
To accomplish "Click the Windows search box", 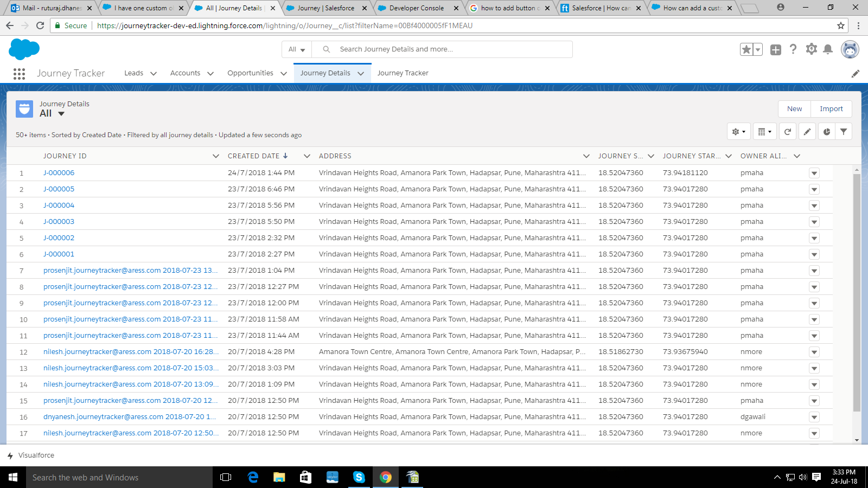I will [x=119, y=477].
